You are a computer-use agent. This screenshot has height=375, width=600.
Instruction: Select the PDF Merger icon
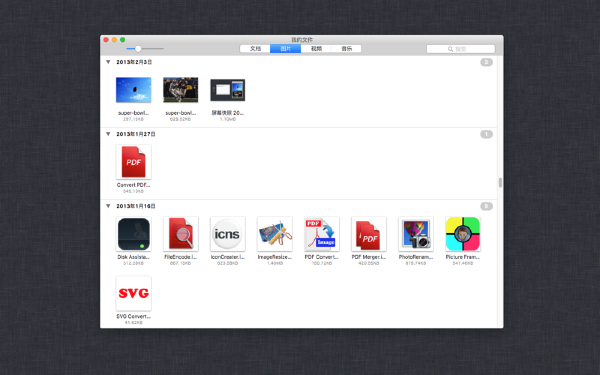[369, 234]
